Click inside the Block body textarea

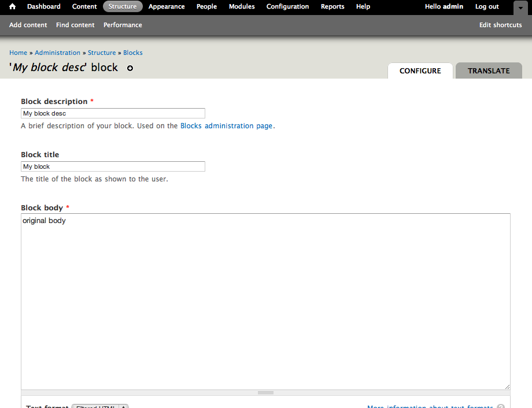click(265, 301)
